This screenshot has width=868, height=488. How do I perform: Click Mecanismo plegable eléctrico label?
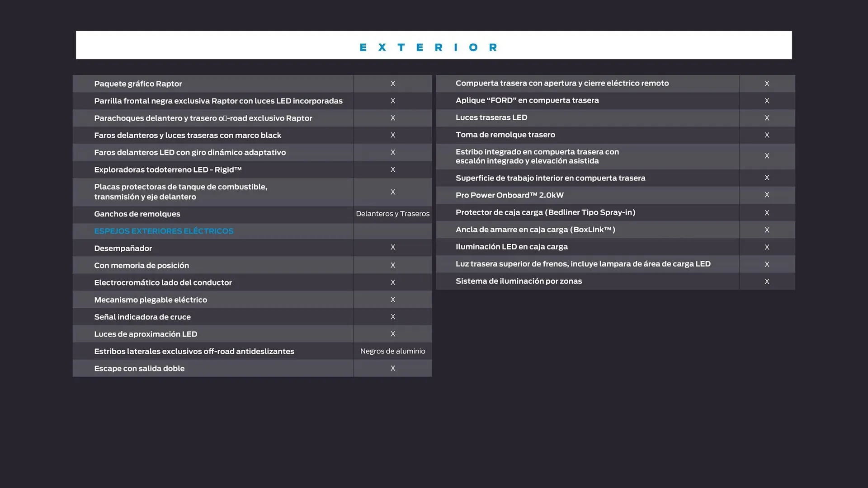pyautogui.click(x=151, y=300)
